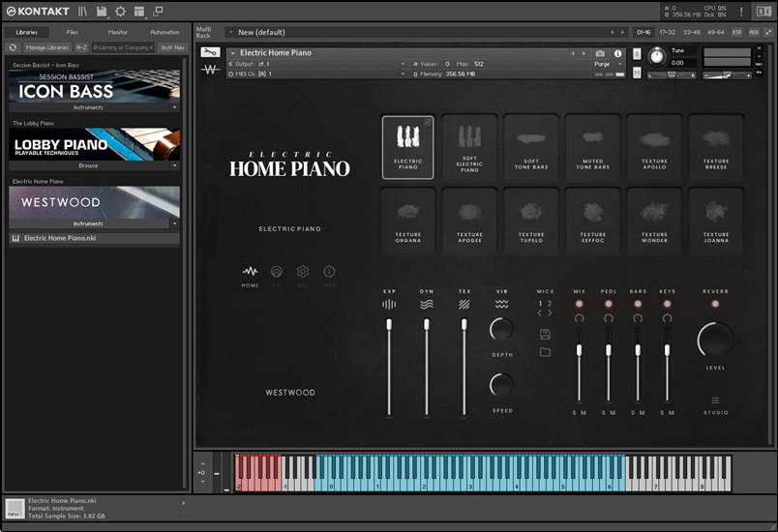
Task: Expand the Icon Bass Instruments dropdown
Action: point(174,108)
